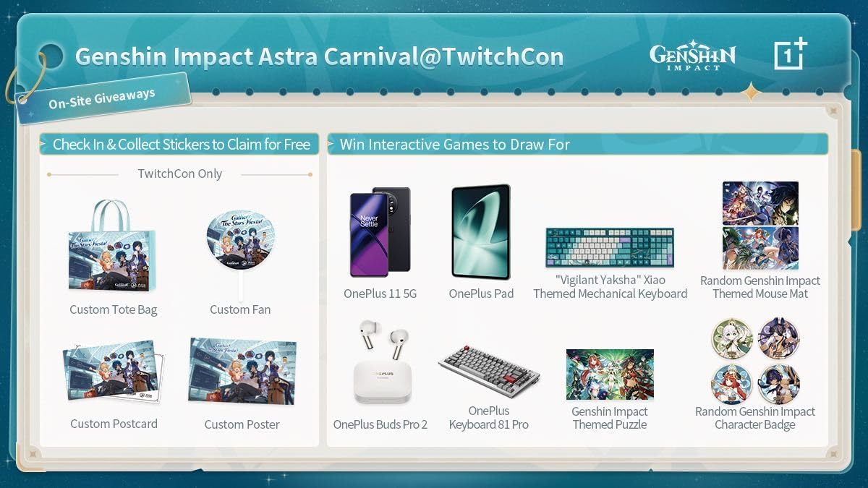
Task: Click the 'TwitchCon Only' label
Action: tap(179, 174)
